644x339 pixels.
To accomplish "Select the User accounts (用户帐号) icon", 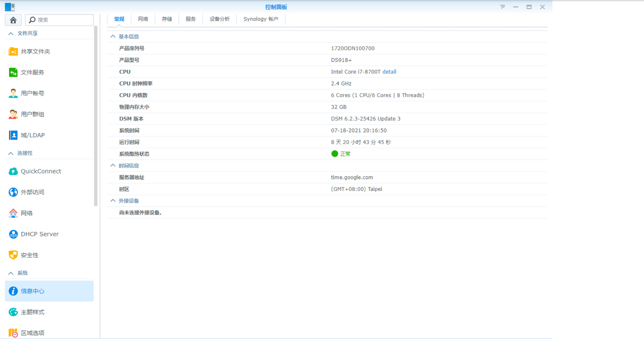I will pyautogui.click(x=13, y=93).
